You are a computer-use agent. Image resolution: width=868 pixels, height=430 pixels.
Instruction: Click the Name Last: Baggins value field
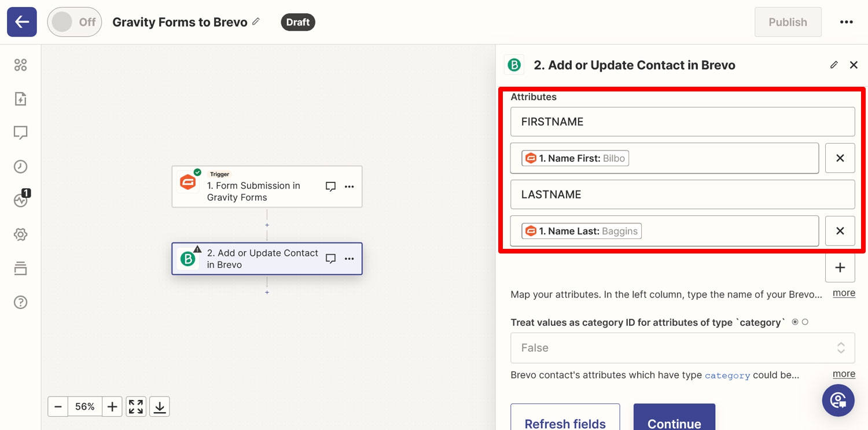(x=664, y=231)
